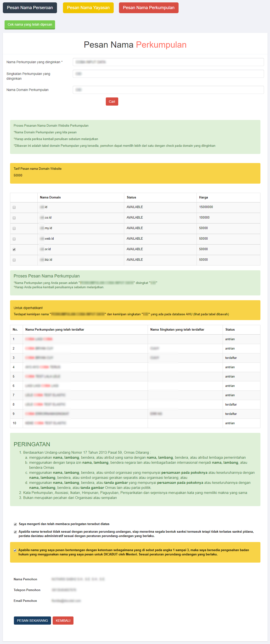270x644 pixels.
Task: Click the Singkatan Perkumpulan input field
Action: click(x=168, y=74)
